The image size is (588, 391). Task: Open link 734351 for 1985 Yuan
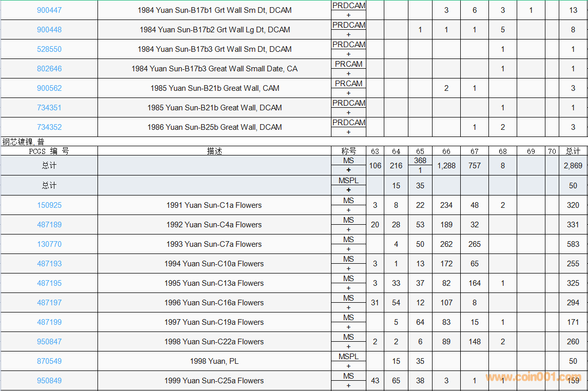point(49,108)
